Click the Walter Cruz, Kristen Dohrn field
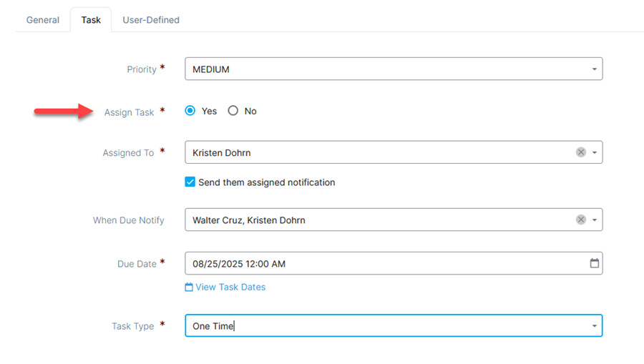The width and height of the screenshot is (644, 364). click(394, 220)
